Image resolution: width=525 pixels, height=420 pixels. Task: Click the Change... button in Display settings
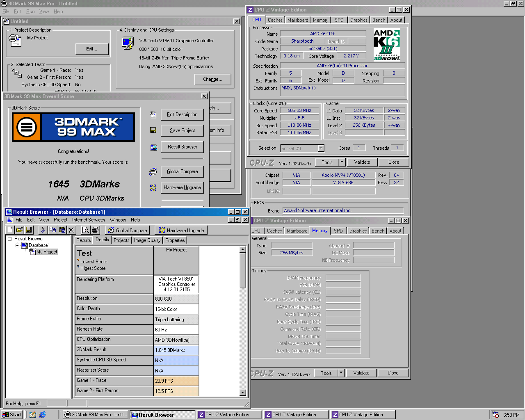click(x=212, y=79)
